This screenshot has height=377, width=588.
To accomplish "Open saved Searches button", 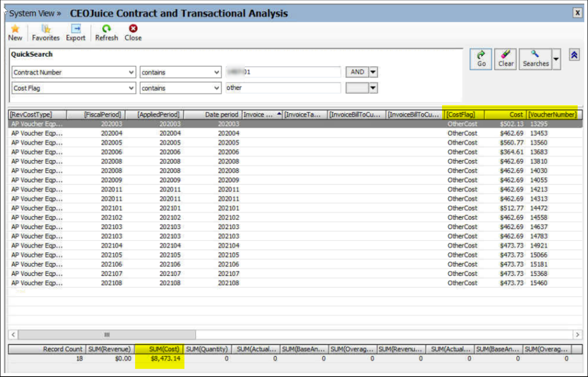I will pyautogui.click(x=535, y=59).
